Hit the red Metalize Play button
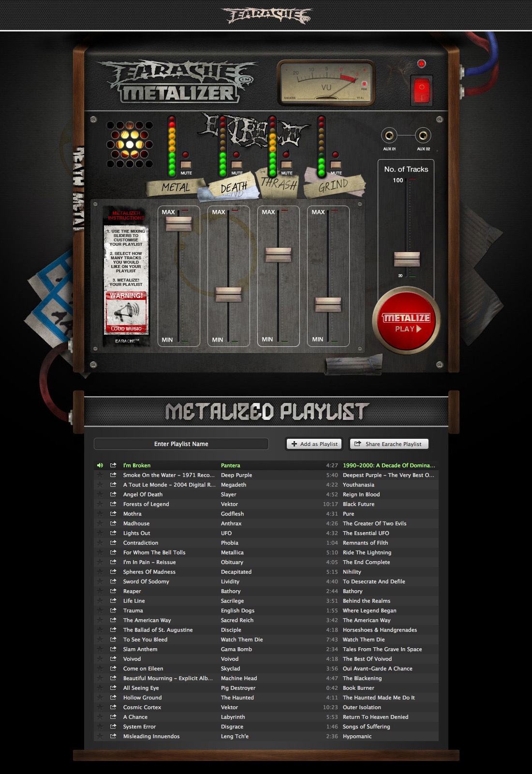This screenshot has width=532, height=774. (x=406, y=321)
